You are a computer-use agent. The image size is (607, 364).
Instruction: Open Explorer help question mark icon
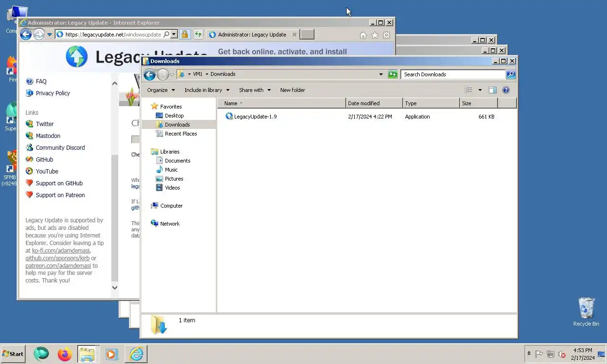pos(506,90)
